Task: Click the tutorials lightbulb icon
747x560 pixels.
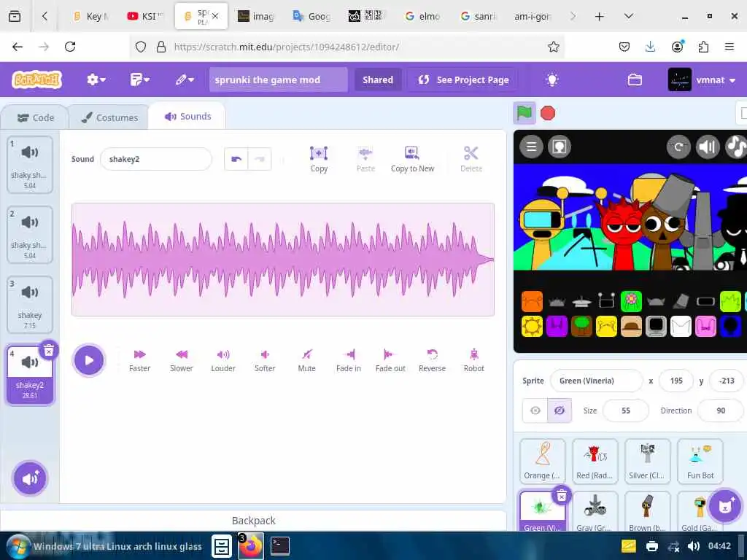Action: (551, 79)
